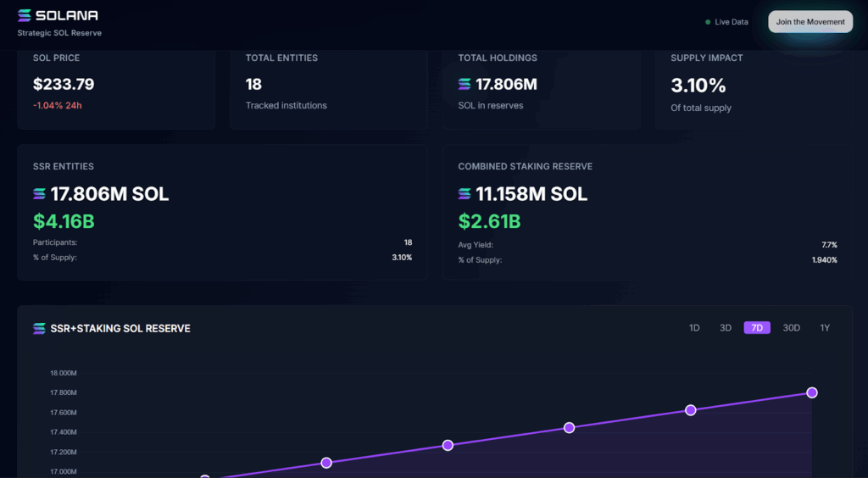Click the Total Entities count of 18
This screenshot has height=478, width=868.
click(x=253, y=84)
